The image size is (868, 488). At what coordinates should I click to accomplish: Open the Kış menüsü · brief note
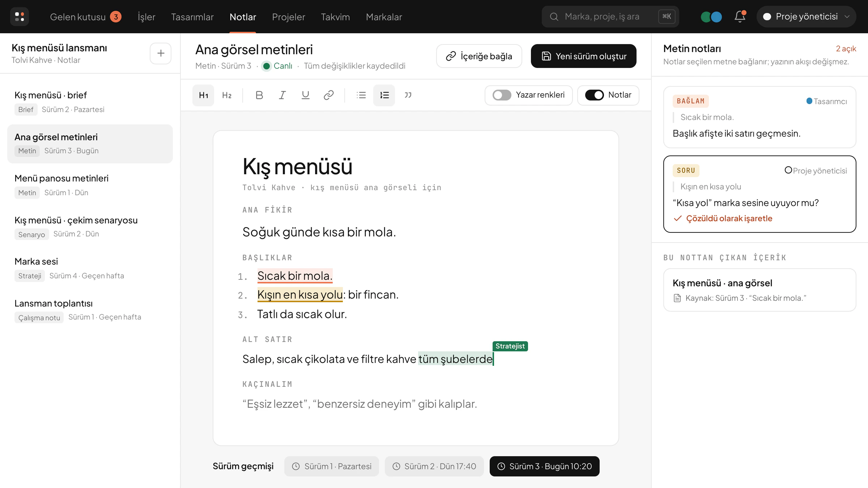click(90, 102)
